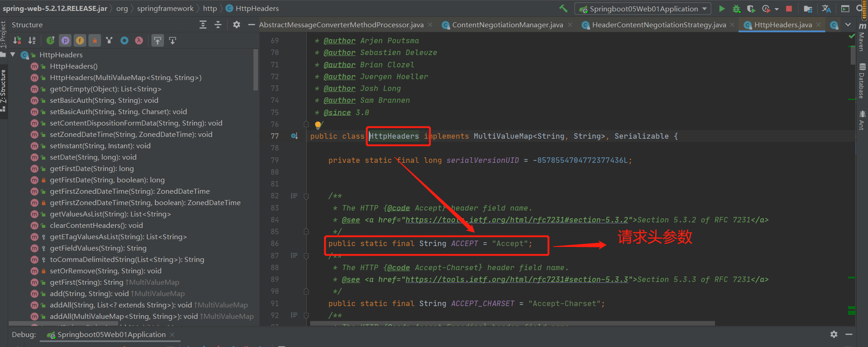This screenshot has height=347, width=868.
Task: Click http breadcrumb
Action: (210, 8)
